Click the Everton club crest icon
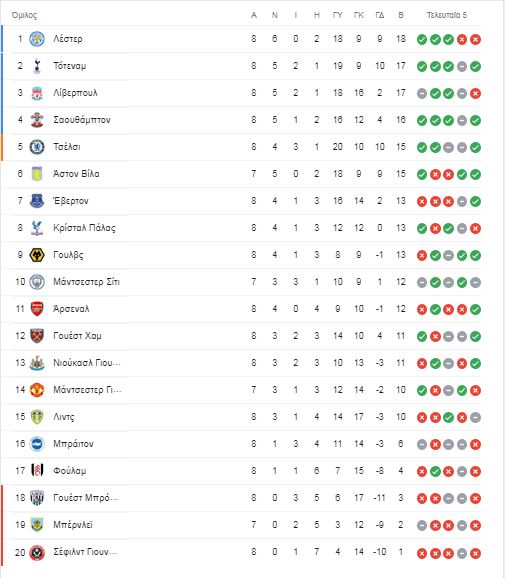This screenshot has height=578, width=505. (37, 201)
